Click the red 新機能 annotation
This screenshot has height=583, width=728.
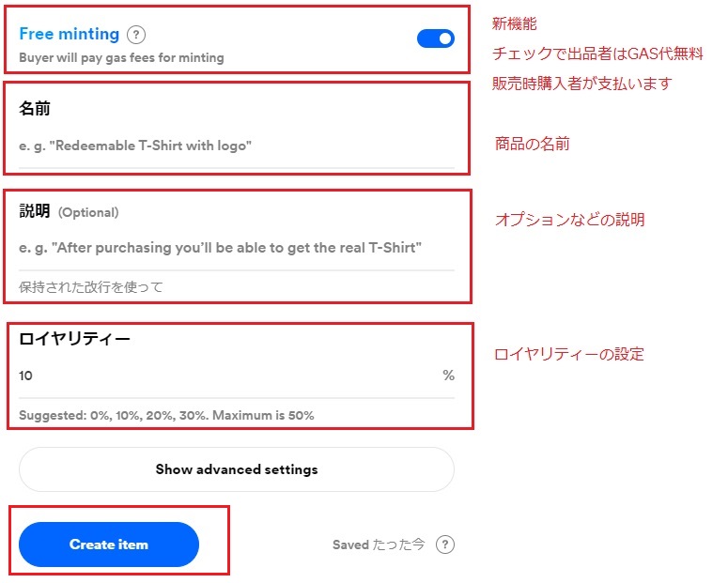click(515, 23)
